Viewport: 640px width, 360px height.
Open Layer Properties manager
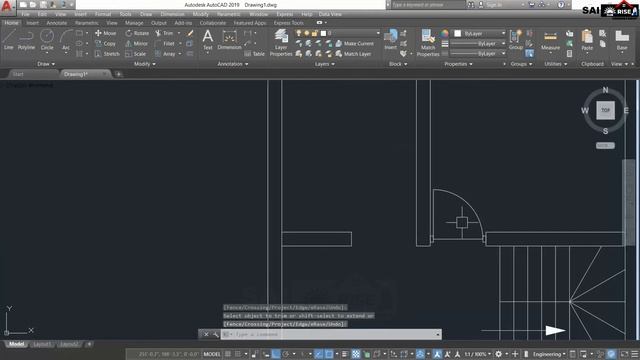point(281,42)
